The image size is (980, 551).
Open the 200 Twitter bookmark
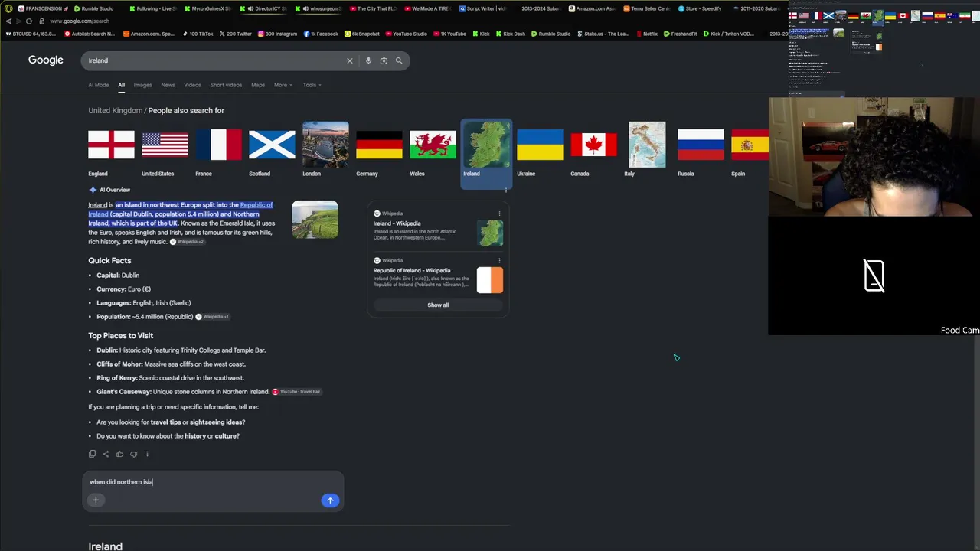coord(235,34)
